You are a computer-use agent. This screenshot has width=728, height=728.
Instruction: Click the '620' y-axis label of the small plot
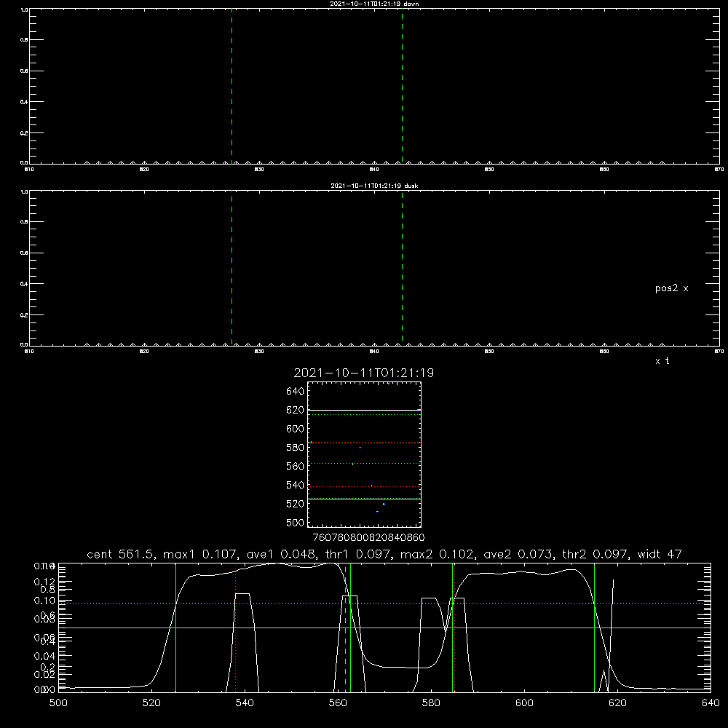coord(296,410)
